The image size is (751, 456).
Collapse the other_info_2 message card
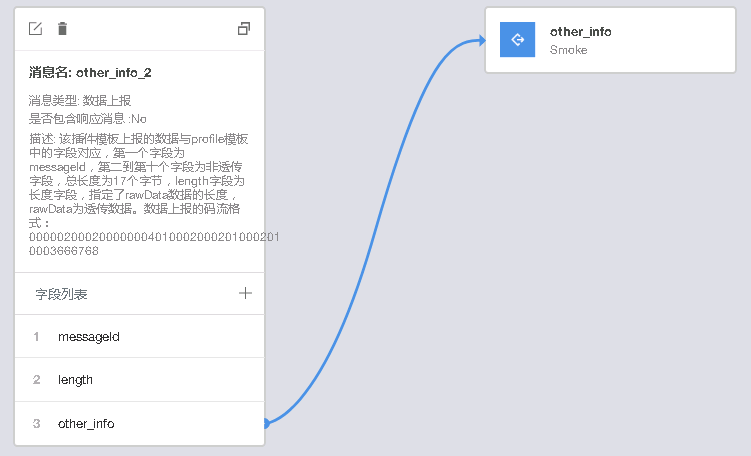pyautogui.click(x=244, y=29)
